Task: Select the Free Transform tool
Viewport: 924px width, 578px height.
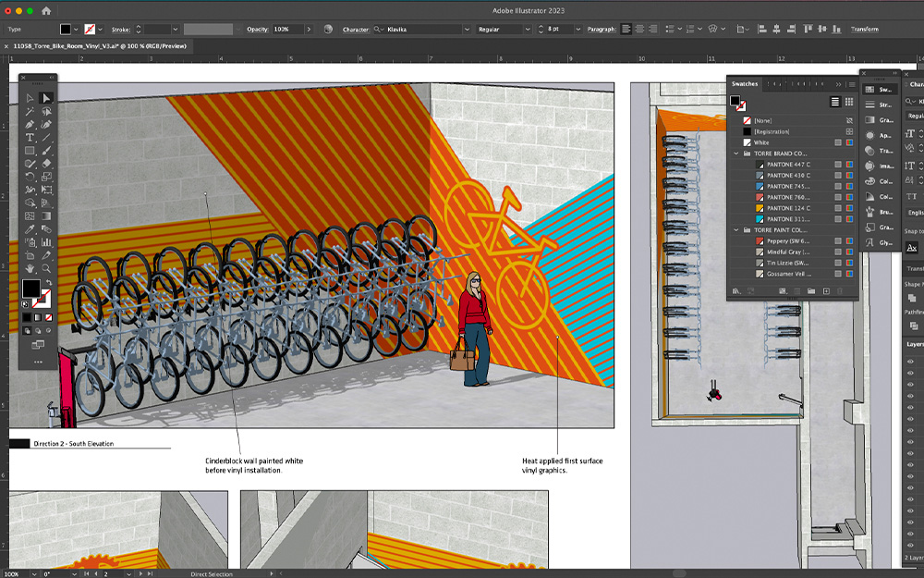Action: (x=46, y=190)
